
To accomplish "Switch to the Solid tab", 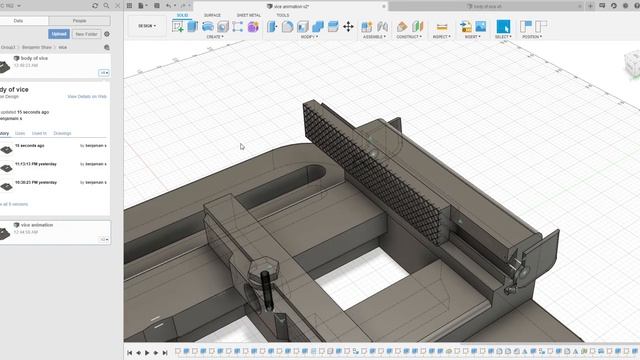I will coord(182,15).
